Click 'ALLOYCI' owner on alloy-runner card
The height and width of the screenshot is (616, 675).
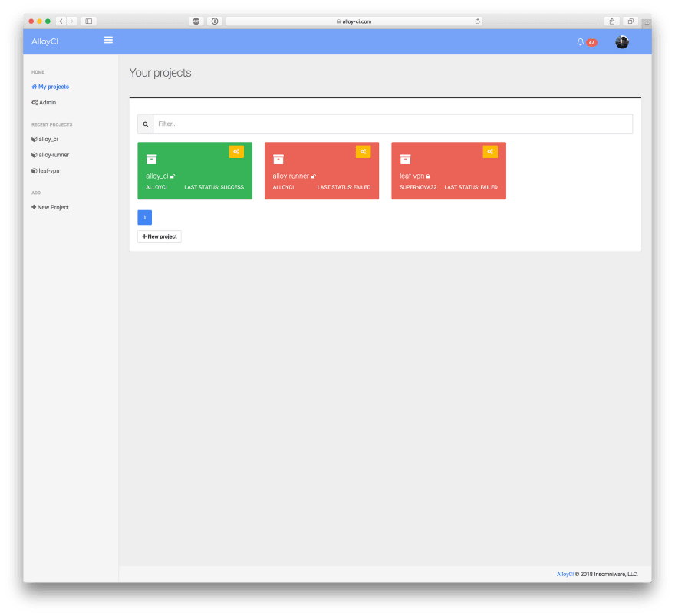pos(283,187)
